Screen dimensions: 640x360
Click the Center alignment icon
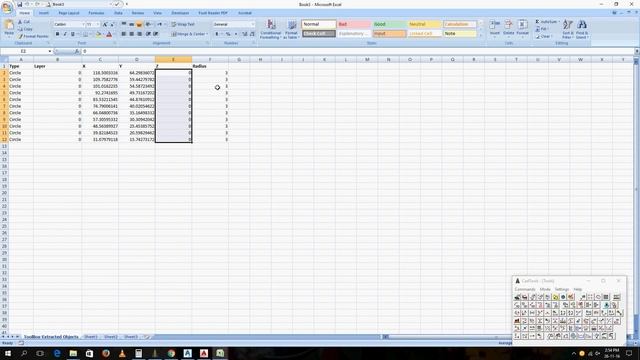(131, 34)
